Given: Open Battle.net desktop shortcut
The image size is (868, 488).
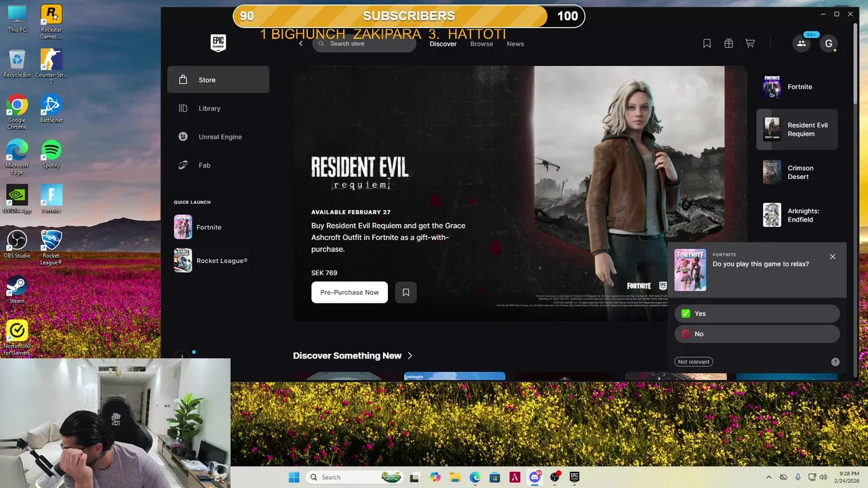Looking at the screenshot, I should [51, 108].
